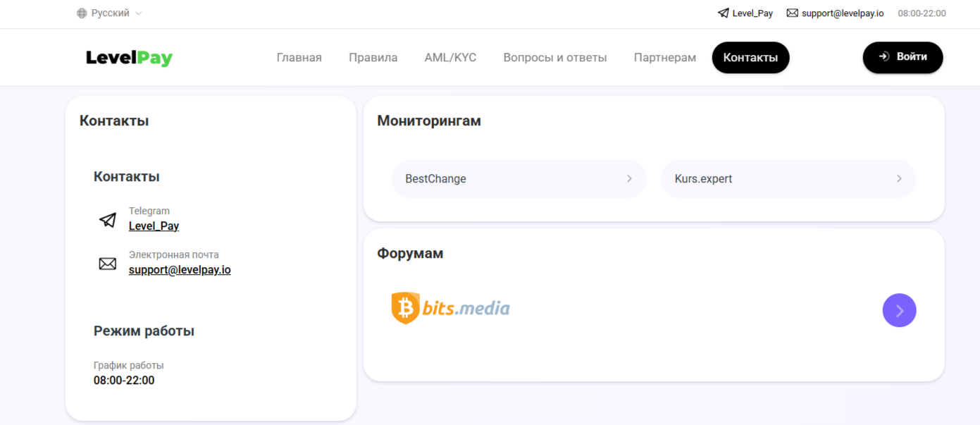980x425 pixels.
Task: Open the Level_Pay Telegram link
Action: pos(154,226)
